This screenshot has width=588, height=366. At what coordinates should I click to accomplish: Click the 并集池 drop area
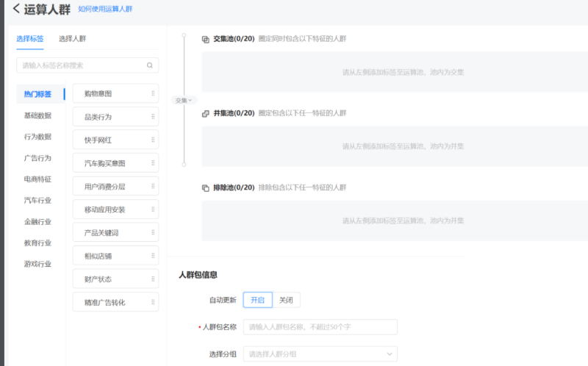[395, 146]
